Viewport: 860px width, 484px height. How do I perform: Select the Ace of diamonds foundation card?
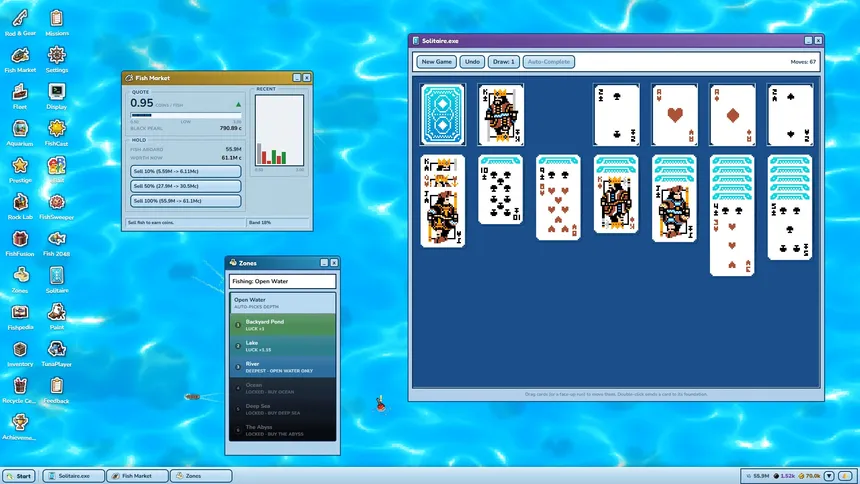[733, 115]
